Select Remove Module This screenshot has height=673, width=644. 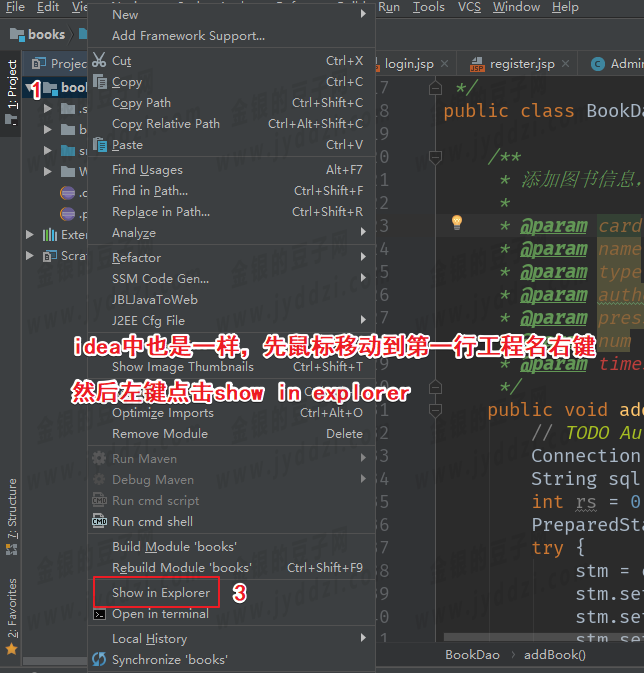(x=231, y=434)
